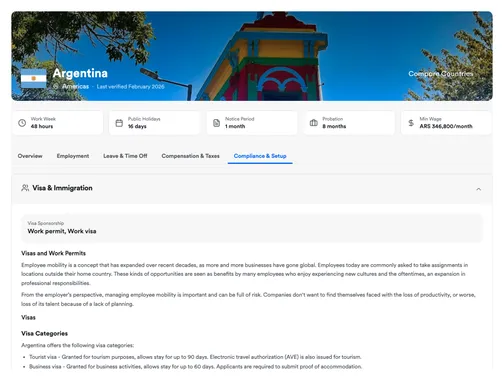Click the Work Week label
The image size is (504, 381).
coord(43,119)
